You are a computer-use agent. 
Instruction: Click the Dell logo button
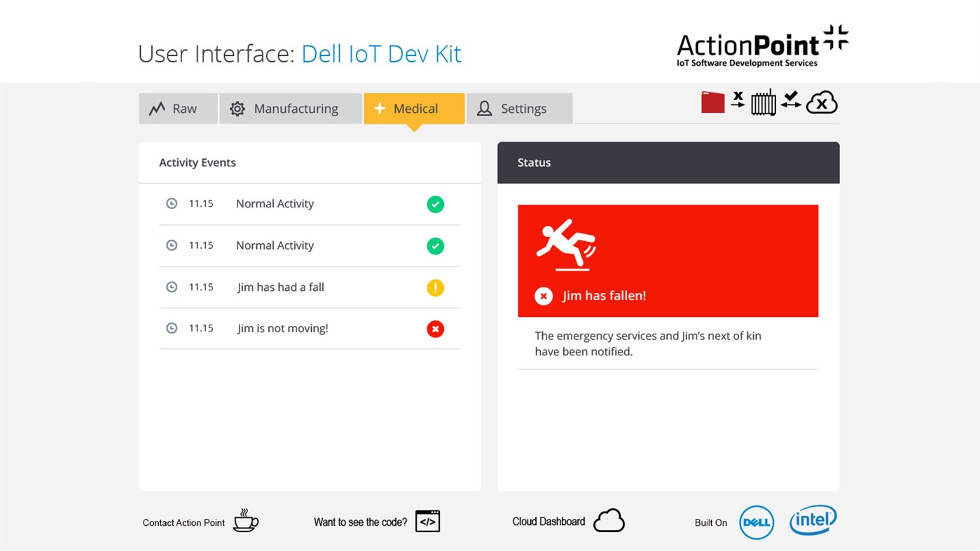757,522
